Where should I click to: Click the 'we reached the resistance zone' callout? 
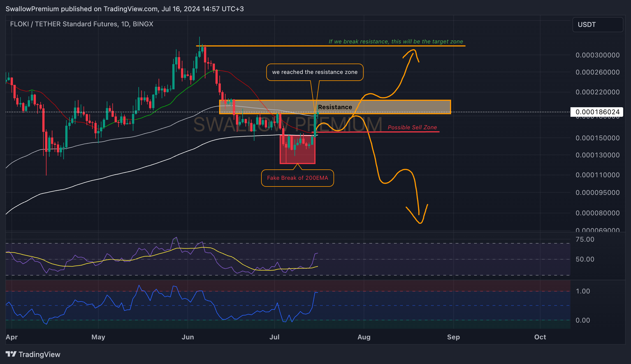point(315,72)
